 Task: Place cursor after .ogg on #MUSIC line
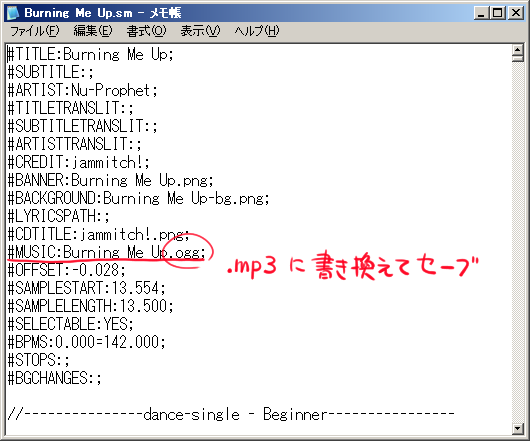tap(201, 252)
